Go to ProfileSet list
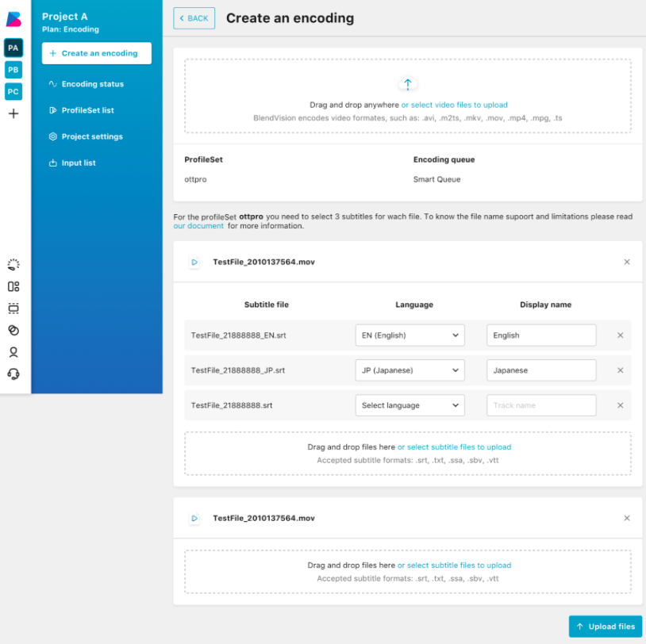Viewport: 646px width, 644px height. pyautogui.click(x=87, y=110)
